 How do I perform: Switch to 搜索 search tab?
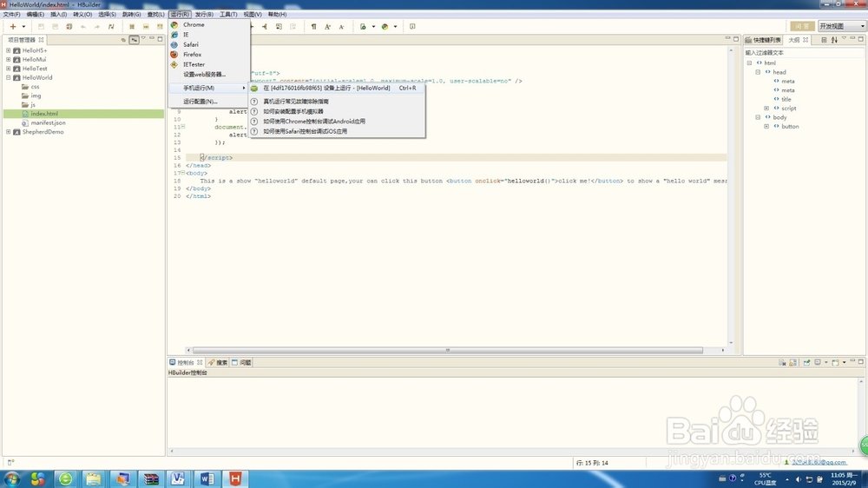[x=218, y=362]
